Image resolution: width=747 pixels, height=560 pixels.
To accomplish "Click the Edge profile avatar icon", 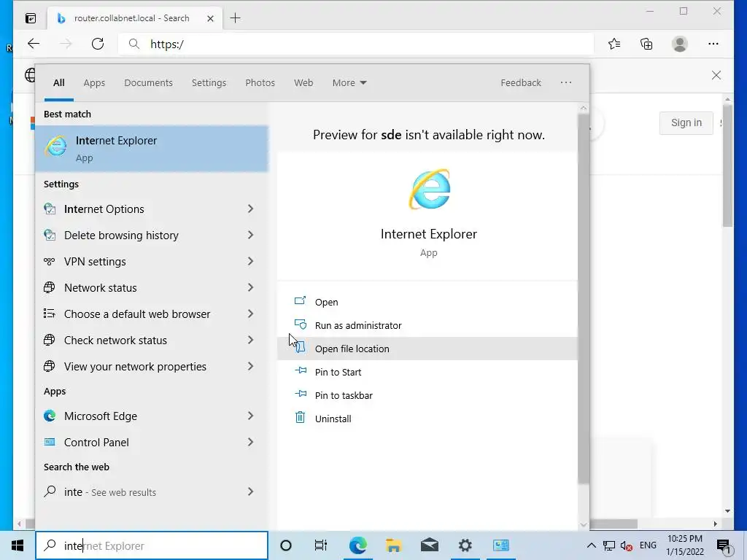I will click(x=680, y=44).
